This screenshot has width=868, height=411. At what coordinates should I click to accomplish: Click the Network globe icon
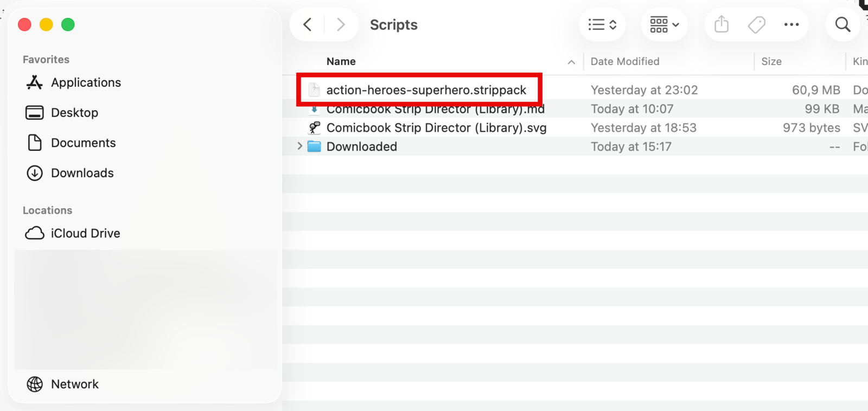pos(35,384)
